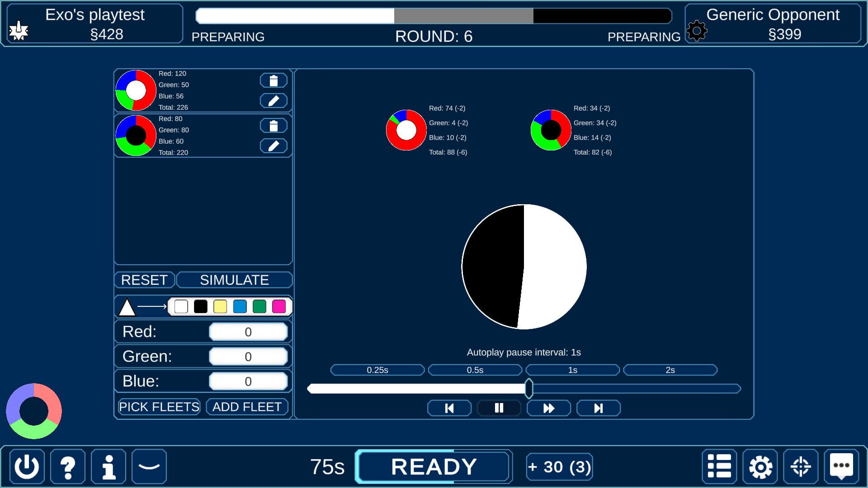Click RESET to clear fleets
Viewport: 868px width, 488px height.
tap(144, 280)
